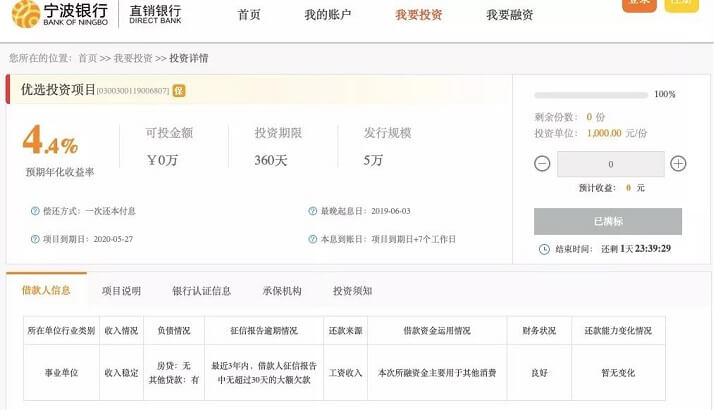Switch to the 项目说明 tab
This screenshot has width=714, height=410.
pyautogui.click(x=121, y=291)
